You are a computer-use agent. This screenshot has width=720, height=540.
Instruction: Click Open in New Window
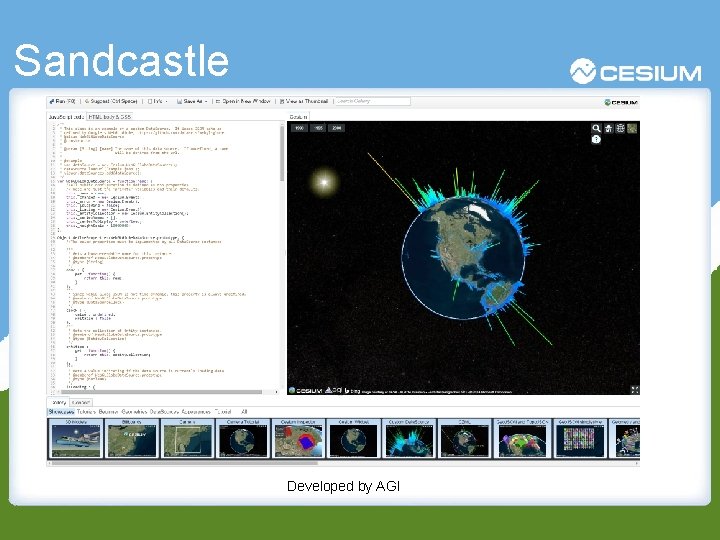pos(243,101)
